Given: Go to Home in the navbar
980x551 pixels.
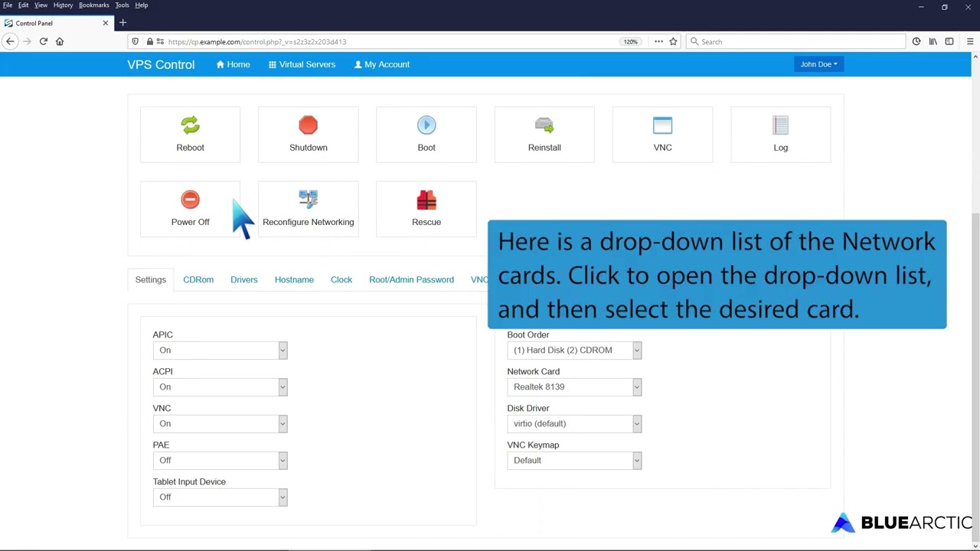Looking at the screenshot, I should pos(233,64).
